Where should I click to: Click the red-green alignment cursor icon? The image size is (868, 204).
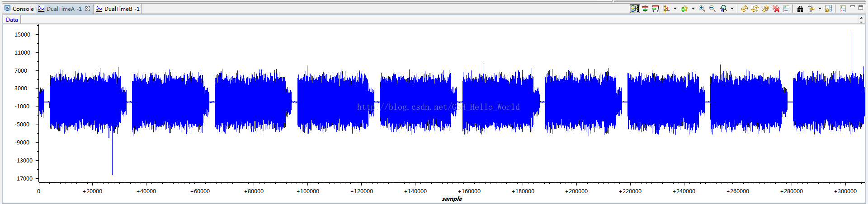645,9
